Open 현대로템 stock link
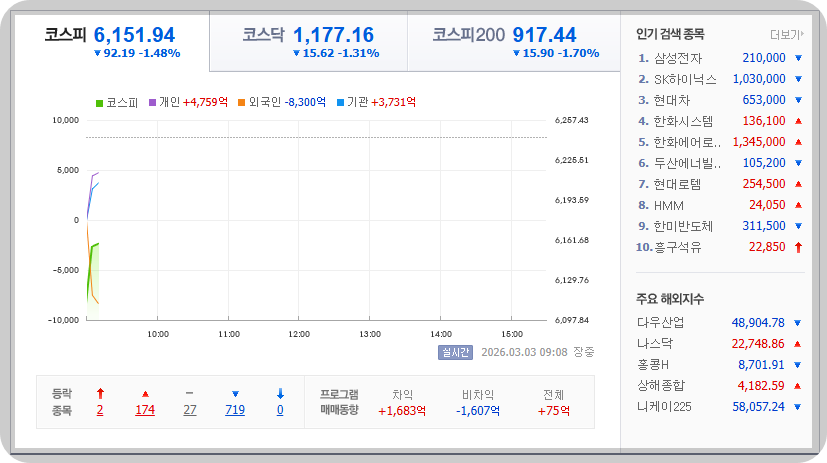The image size is (827, 463). click(677, 184)
